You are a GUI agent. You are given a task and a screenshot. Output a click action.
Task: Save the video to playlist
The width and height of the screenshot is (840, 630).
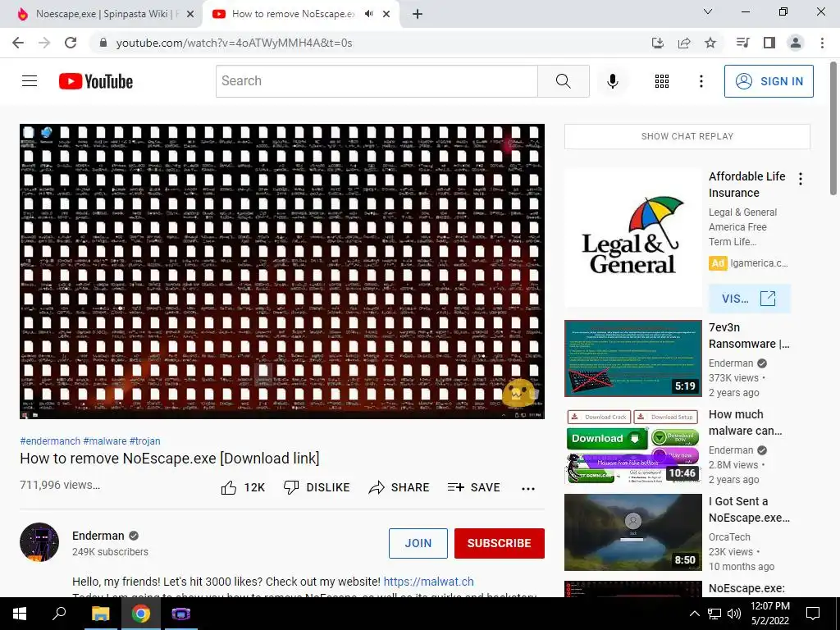click(x=473, y=487)
